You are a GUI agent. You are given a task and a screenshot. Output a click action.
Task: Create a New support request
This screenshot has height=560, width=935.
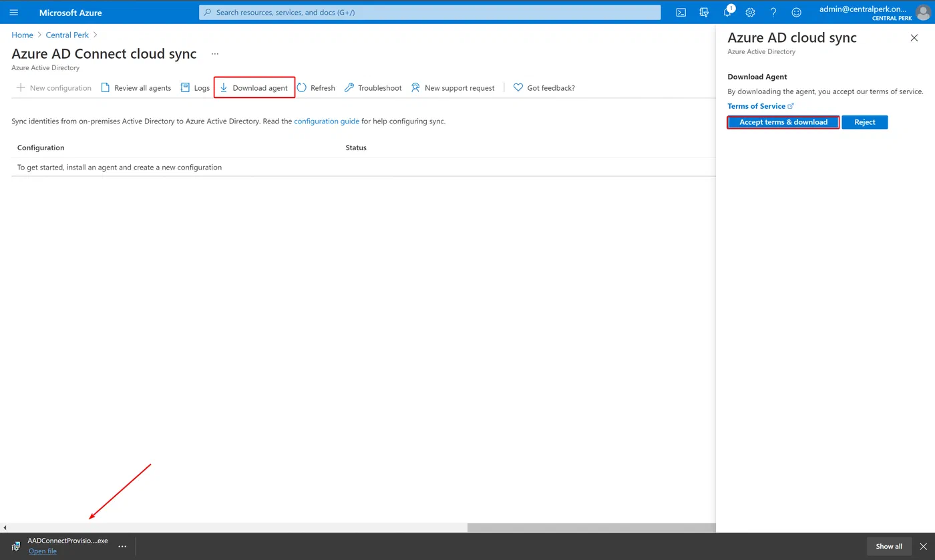(452, 87)
